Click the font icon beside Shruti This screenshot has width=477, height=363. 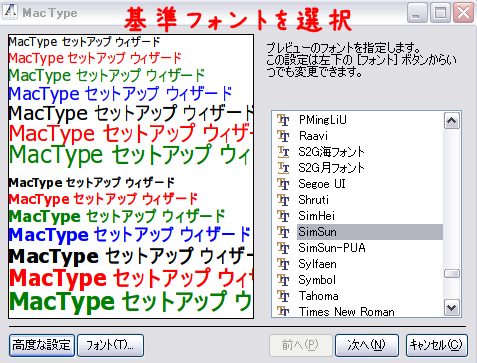point(283,200)
